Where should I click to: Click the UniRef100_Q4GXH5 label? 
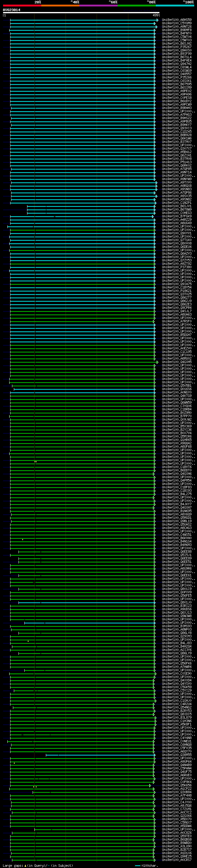[x=177, y=362]
